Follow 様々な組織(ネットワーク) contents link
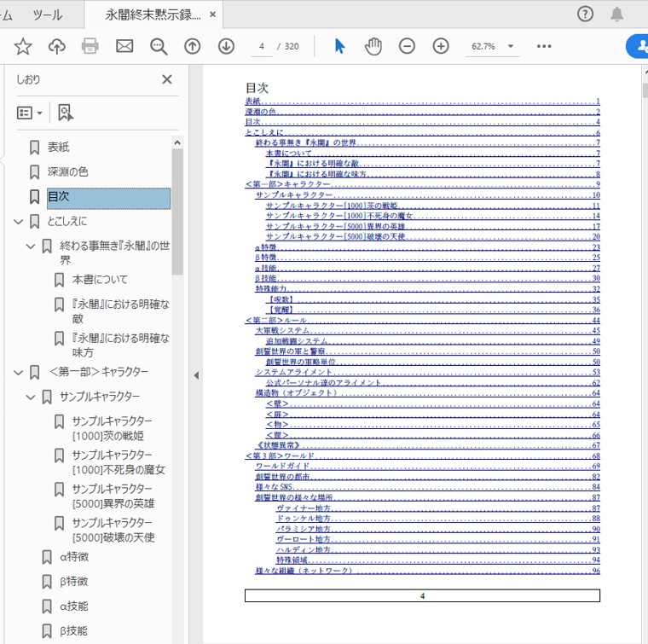Image resolution: width=648 pixels, height=644 pixels. 427,571
